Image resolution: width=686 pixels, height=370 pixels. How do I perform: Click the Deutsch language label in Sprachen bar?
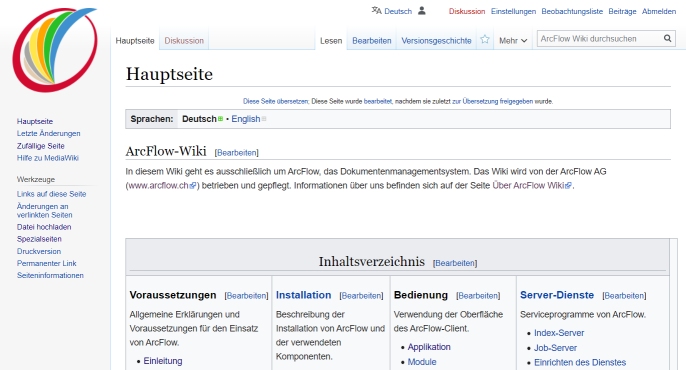[199, 119]
